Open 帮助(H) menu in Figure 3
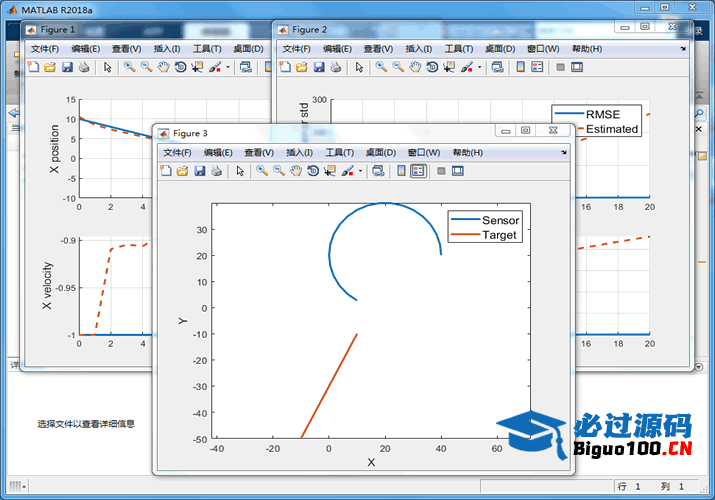Image resolution: width=715 pixels, height=500 pixels. coord(467,153)
